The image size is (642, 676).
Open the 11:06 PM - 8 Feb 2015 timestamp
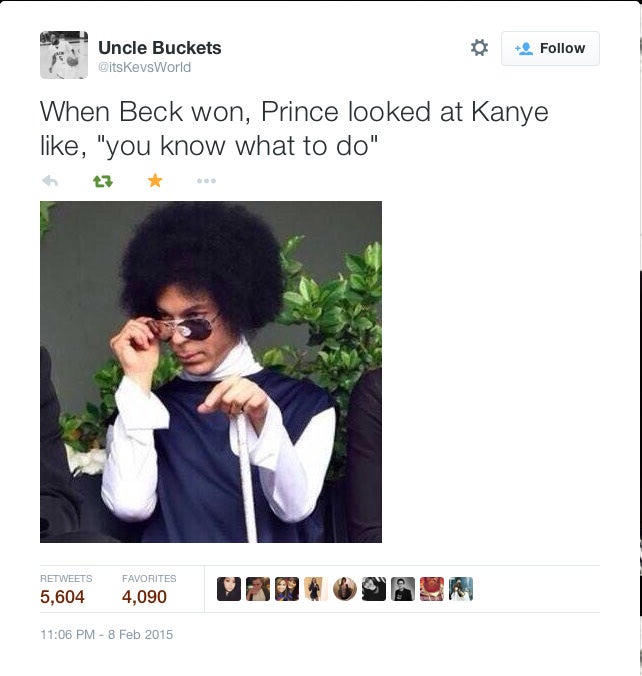click(x=106, y=635)
